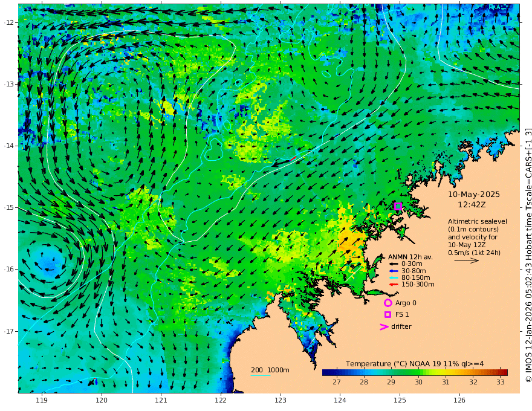Click the 31 tick label on colorbar
The image size is (532, 411).
(446, 382)
